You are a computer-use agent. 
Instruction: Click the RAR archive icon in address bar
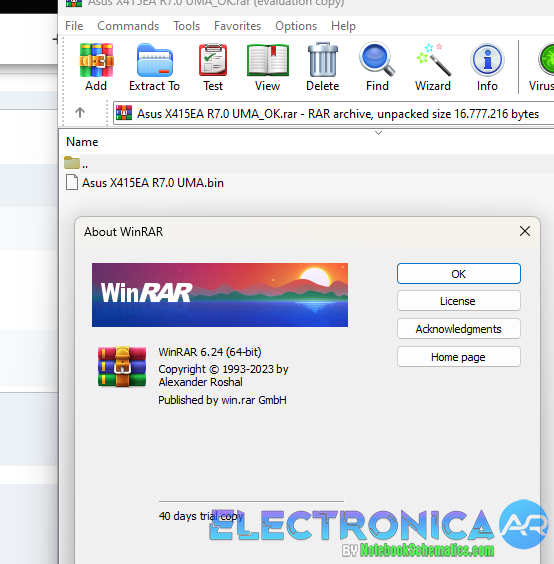124,113
